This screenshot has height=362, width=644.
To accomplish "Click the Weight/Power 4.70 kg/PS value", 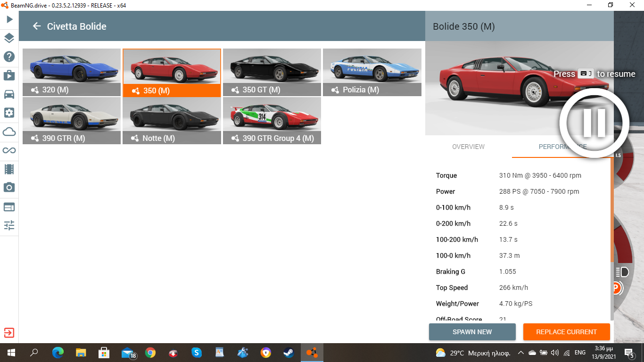I will click(x=516, y=304).
